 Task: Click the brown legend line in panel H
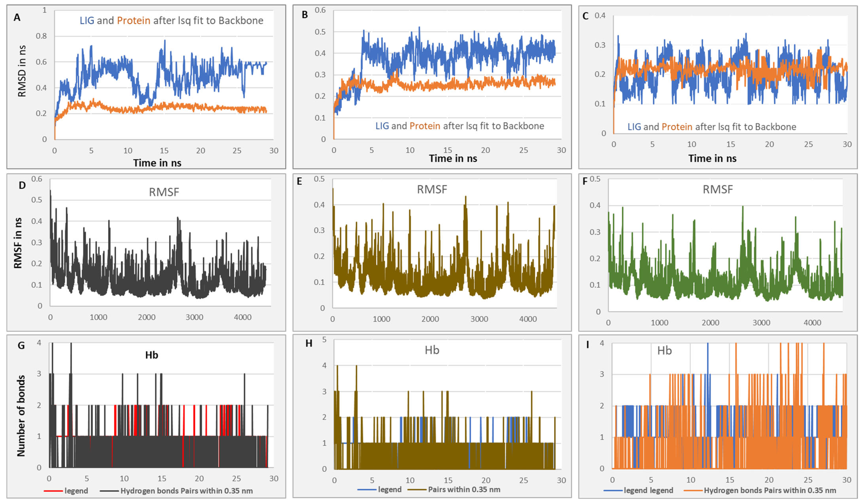tap(417, 490)
